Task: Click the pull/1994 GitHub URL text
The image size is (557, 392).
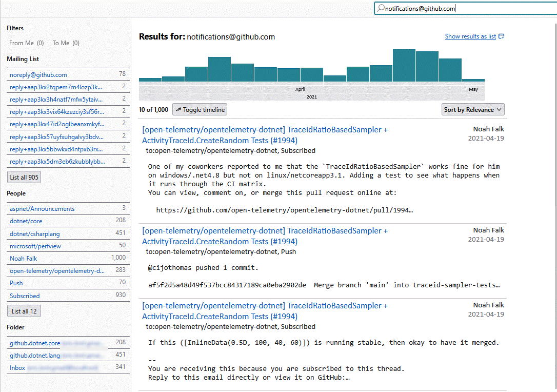Action: pyautogui.click(x=284, y=210)
